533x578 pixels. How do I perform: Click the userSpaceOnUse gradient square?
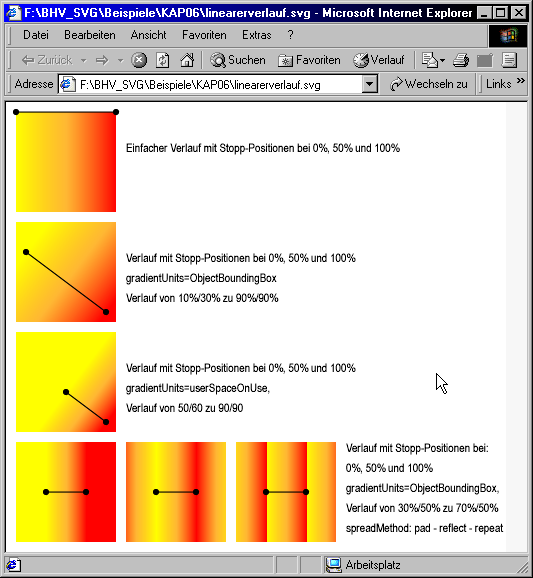pos(66,382)
